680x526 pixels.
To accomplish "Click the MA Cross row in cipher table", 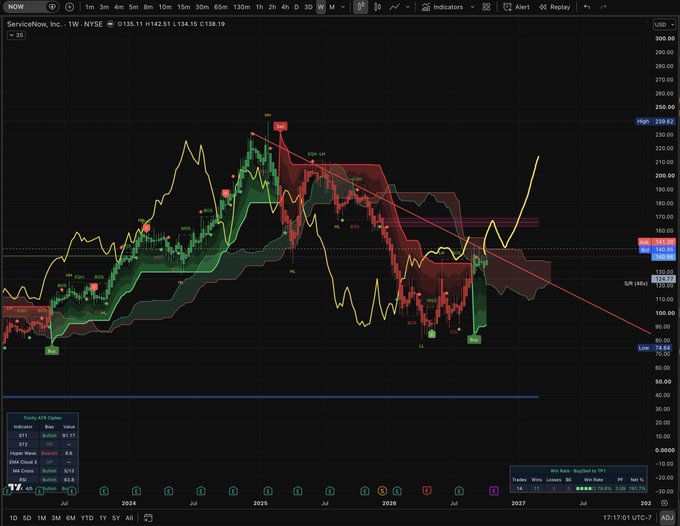I will (x=42, y=470).
